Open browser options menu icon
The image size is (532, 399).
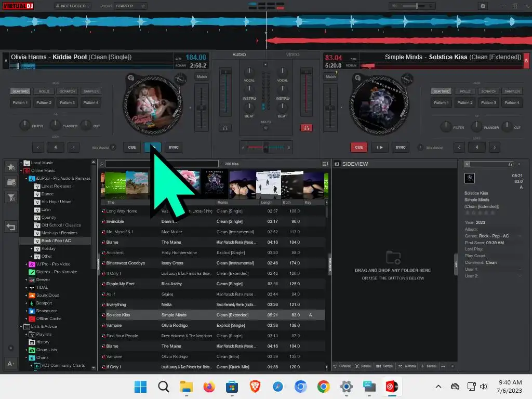tap(325, 164)
